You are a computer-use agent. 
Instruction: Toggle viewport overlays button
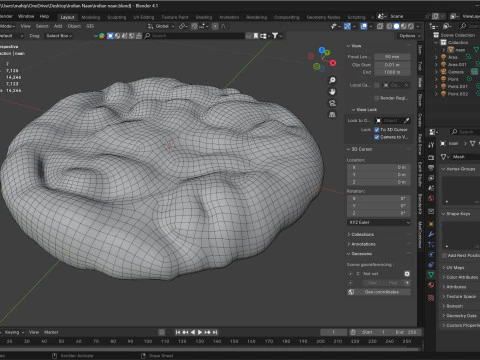point(364,26)
